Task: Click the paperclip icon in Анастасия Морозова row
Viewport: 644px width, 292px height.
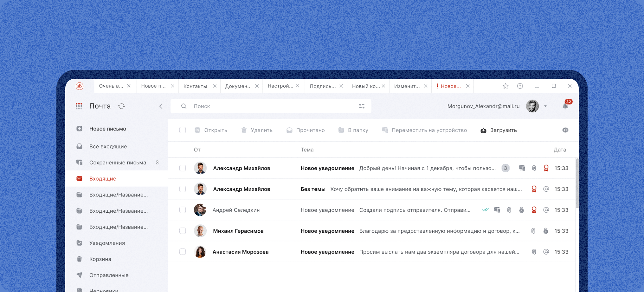Action: (x=534, y=252)
